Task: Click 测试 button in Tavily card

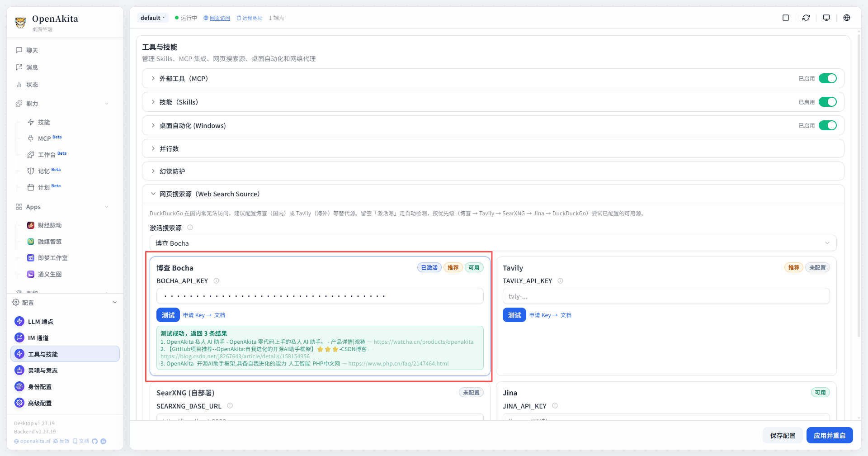Action: click(514, 315)
